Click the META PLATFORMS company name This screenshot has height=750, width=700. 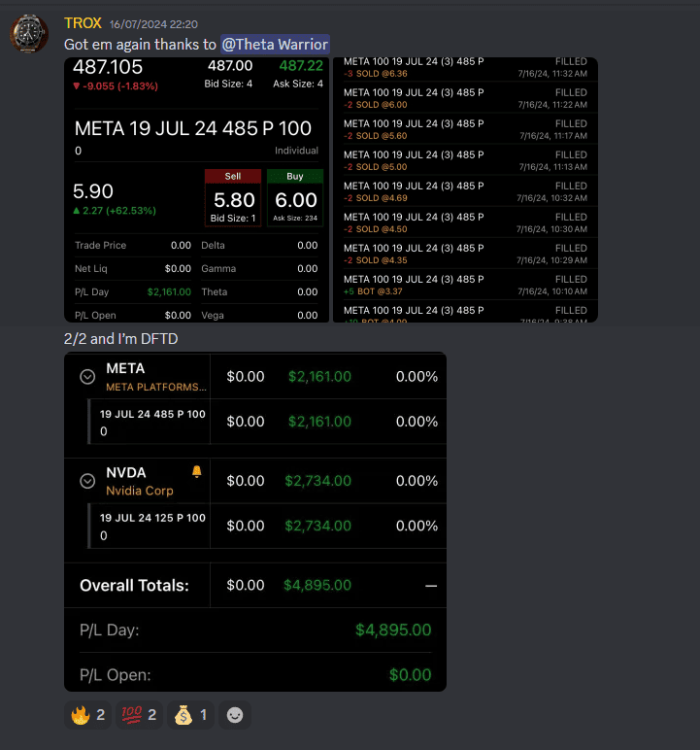point(156,387)
